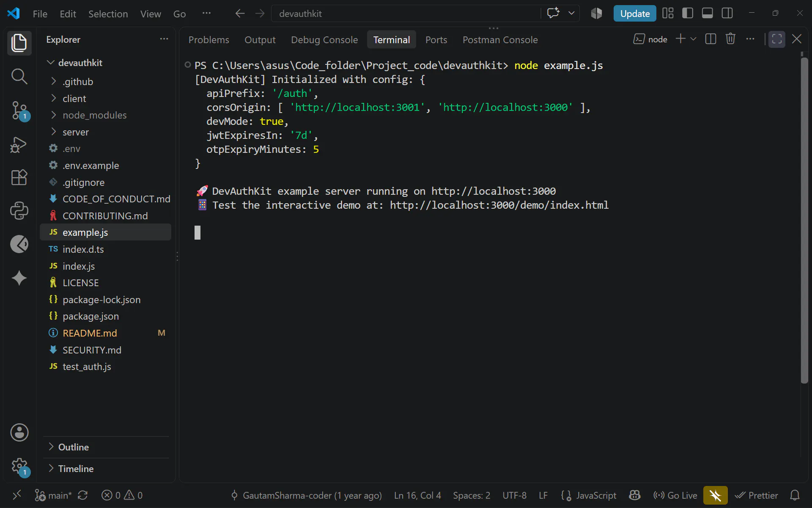
Task: Open Source Control view with badge
Action: coord(19,111)
